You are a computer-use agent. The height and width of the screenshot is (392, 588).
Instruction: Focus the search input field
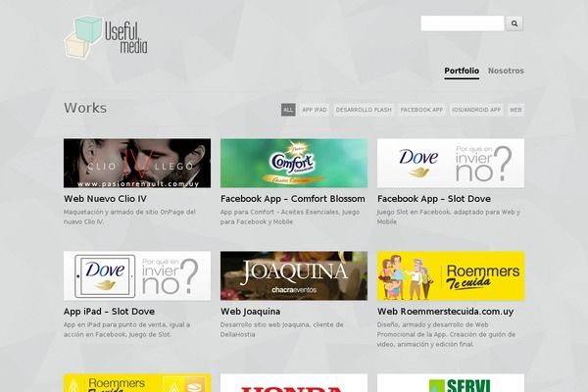point(462,24)
